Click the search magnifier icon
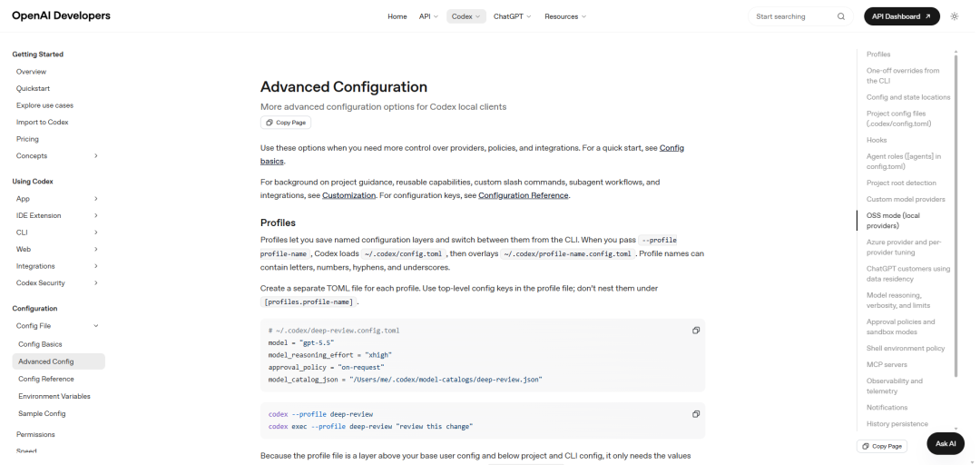The height and width of the screenshot is (465, 980). point(841,17)
